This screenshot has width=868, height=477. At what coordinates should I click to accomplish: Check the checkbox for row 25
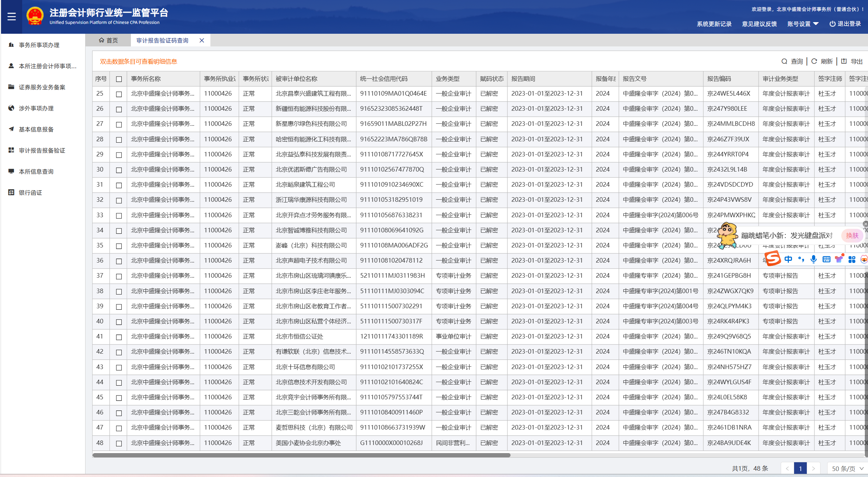coord(119,94)
